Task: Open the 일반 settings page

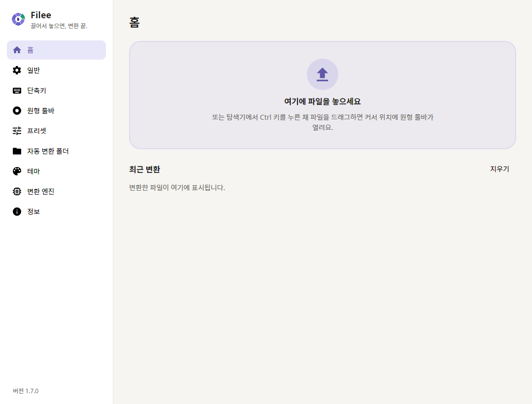Action: tap(56, 70)
